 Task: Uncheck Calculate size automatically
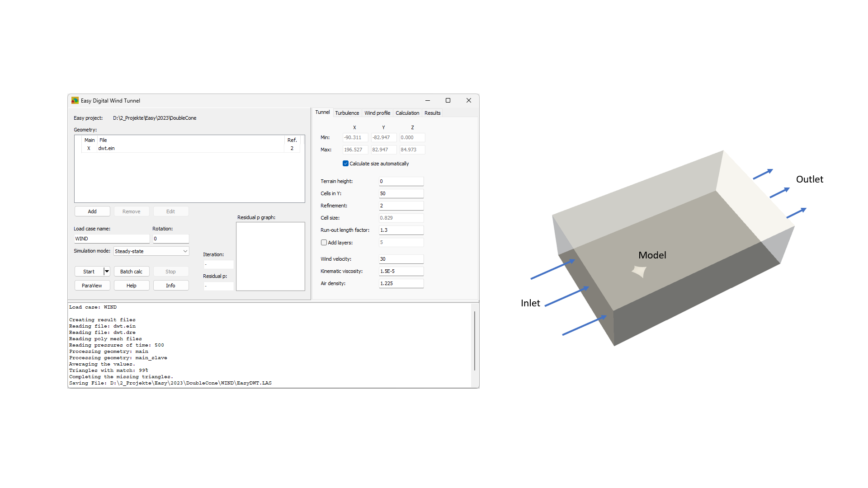click(x=345, y=164)
